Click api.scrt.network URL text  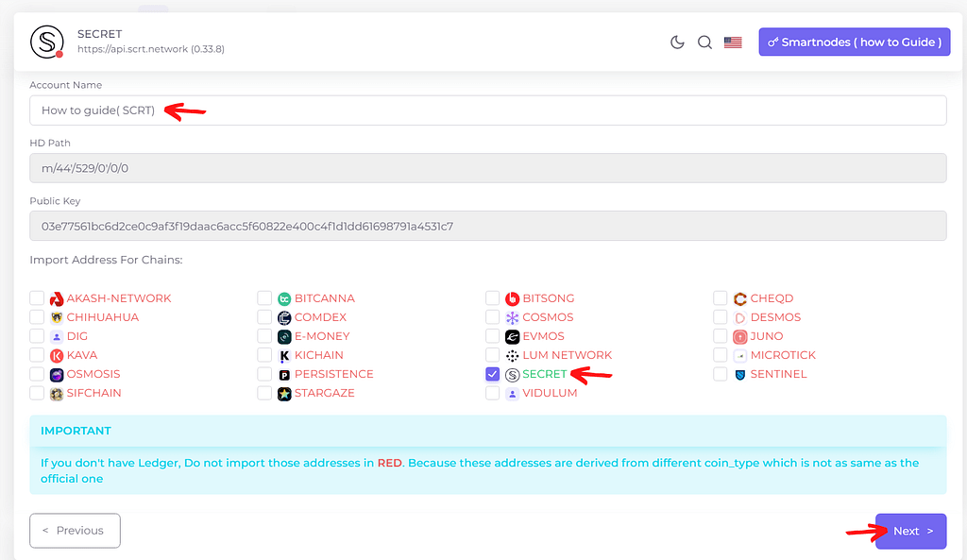coord(151,49)
